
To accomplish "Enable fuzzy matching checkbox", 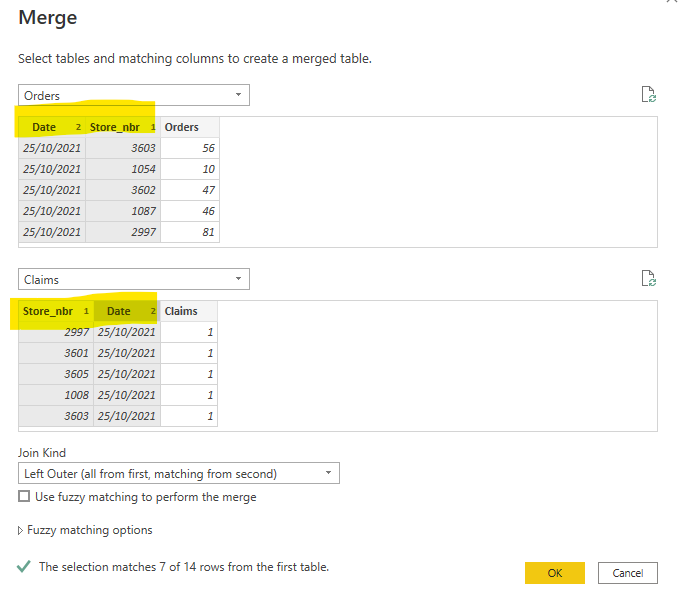I will point(24,496).
